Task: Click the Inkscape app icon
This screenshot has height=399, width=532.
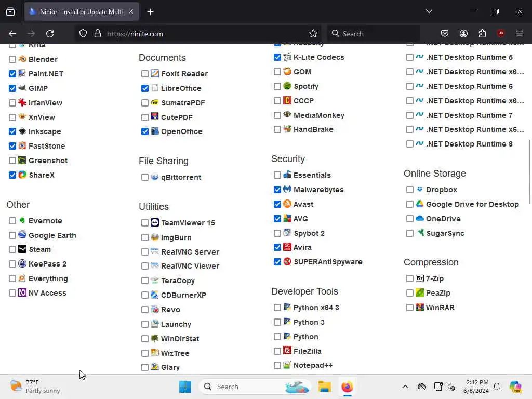Action: [x=22, y=131]
